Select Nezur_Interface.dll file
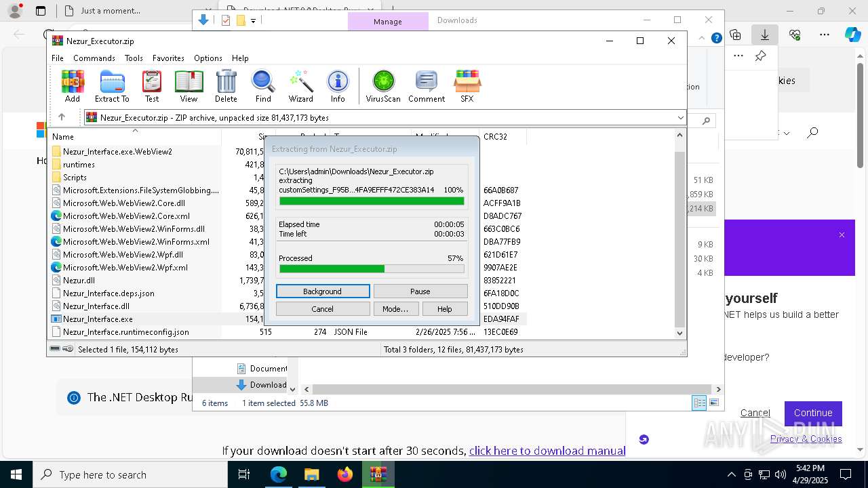This screenshot has width=868, height=488. tap(96, 306)
